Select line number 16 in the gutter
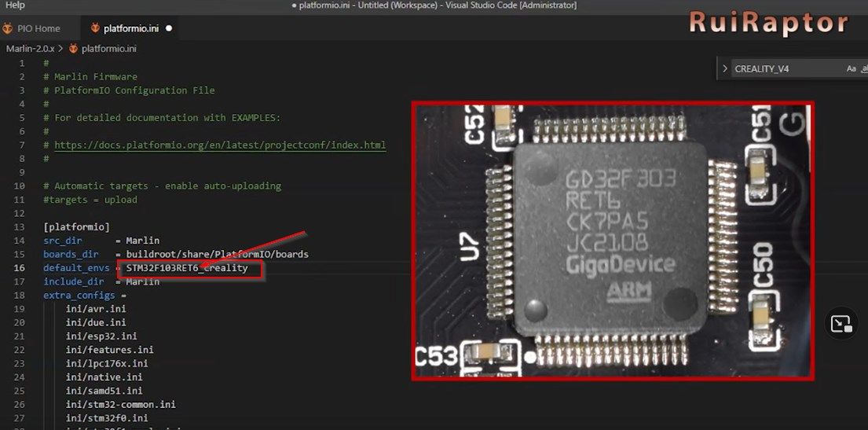868x430 pixels. click(20, 268)
